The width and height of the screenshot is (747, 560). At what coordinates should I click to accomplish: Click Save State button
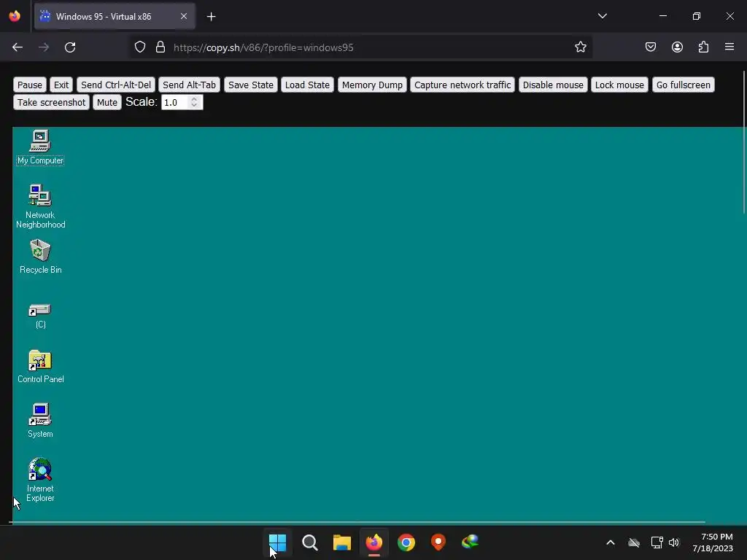click(251, 85)
